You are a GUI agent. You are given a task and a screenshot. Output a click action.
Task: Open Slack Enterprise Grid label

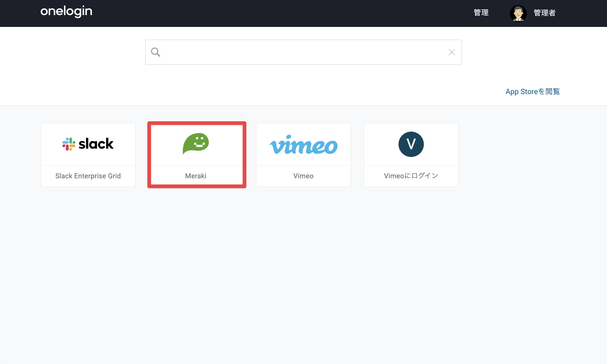point(88,176)
